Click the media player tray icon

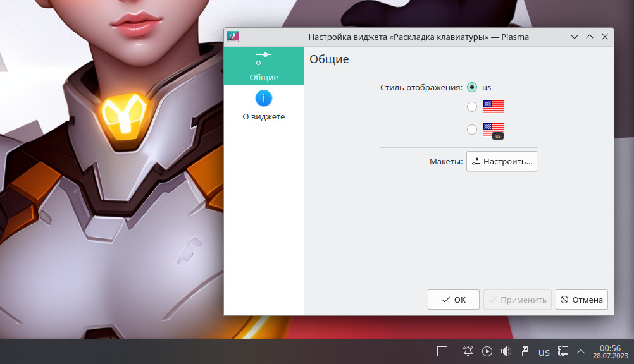click(x=487, y=351)
